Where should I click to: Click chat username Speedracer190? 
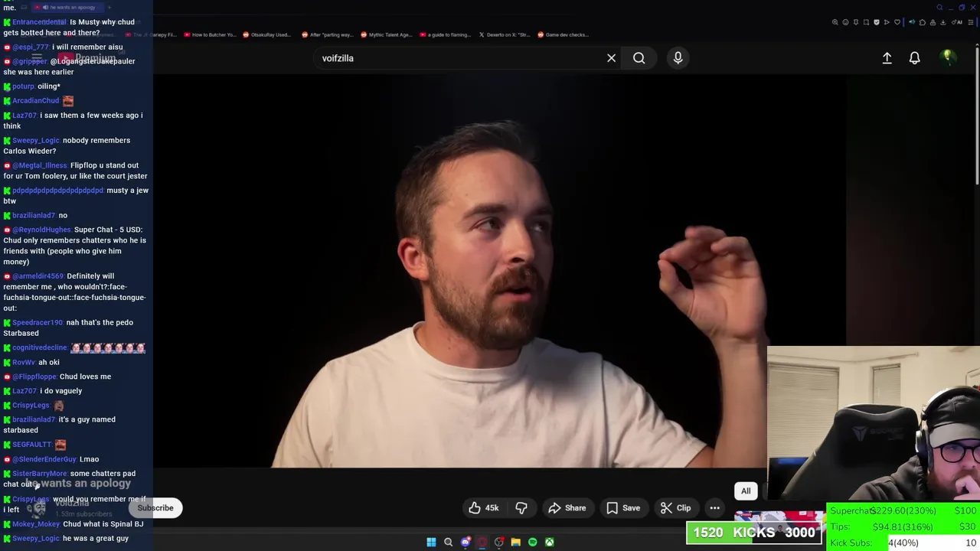(x=37, y=323)
